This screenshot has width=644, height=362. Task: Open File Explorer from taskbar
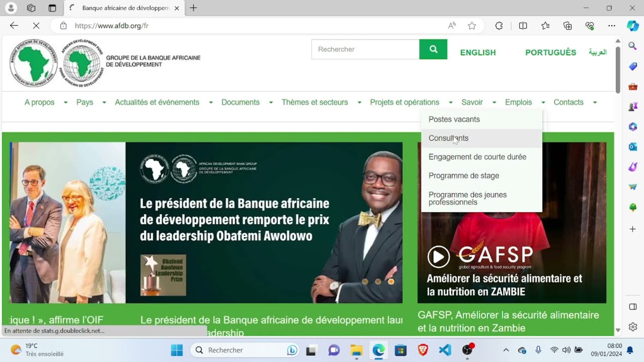pyautogui.click(x=356, y=350)
